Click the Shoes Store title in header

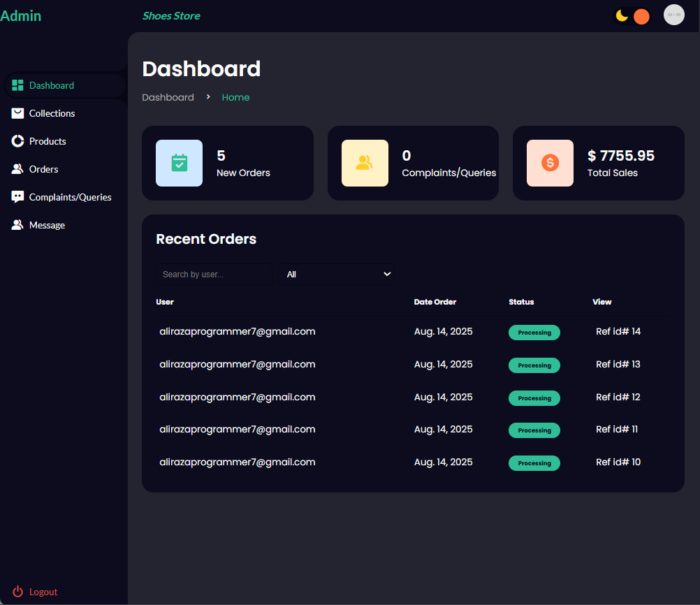(171, 16)
